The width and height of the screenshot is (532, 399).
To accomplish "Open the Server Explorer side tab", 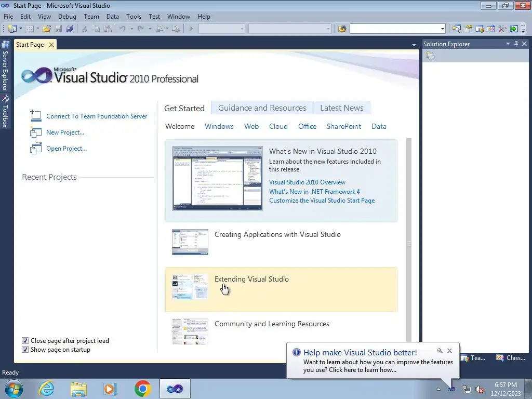I will point(5,66).
